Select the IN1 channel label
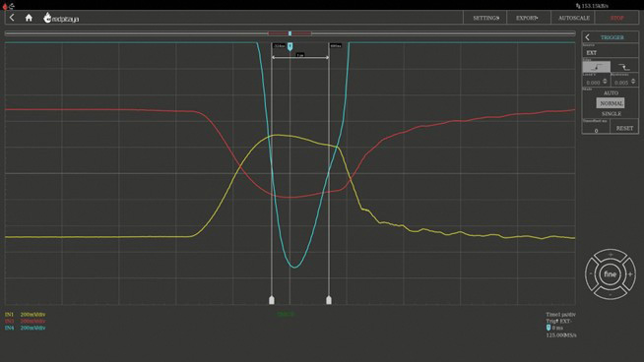The height and width of the screenshot is (362, 644). coord(9,315)
